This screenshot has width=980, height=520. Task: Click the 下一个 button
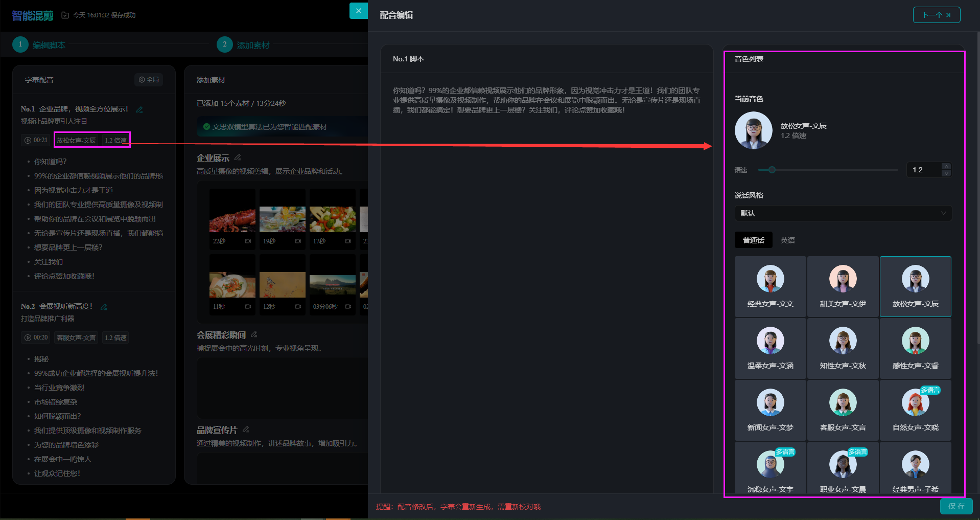(x=936, y=15)
